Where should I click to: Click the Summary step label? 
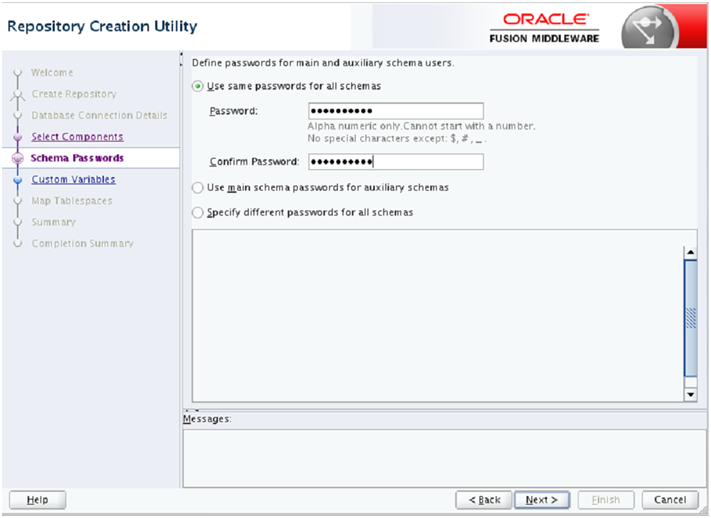tap(54, 222)
